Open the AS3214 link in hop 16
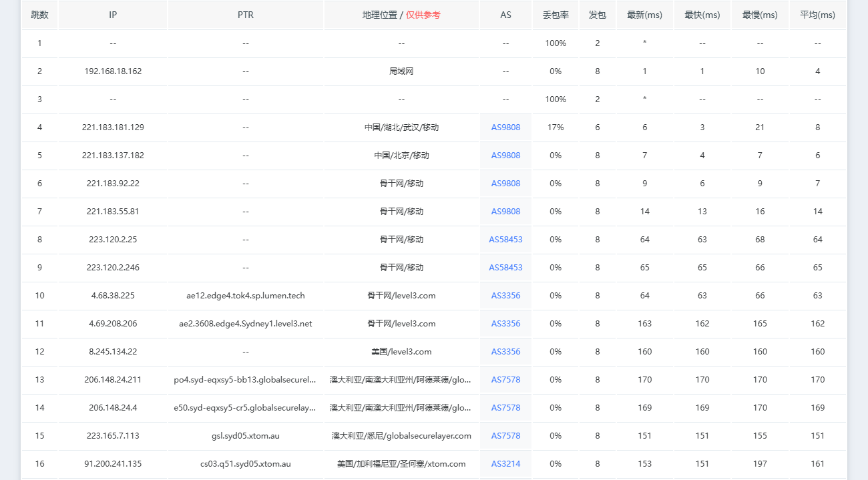This screenshot has width=868, height=480. pyautogui.click(x=505, y=464)
